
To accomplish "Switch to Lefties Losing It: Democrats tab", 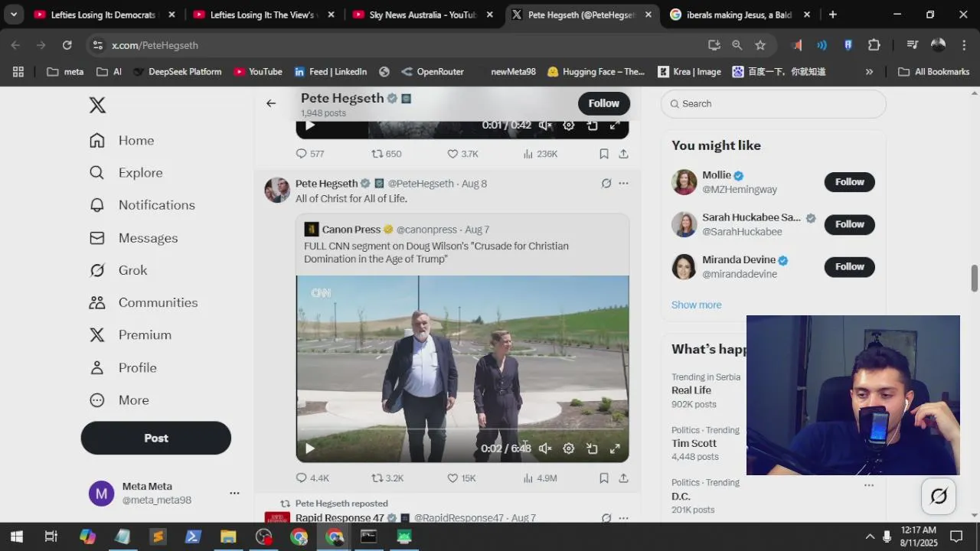I will [105, 15].
